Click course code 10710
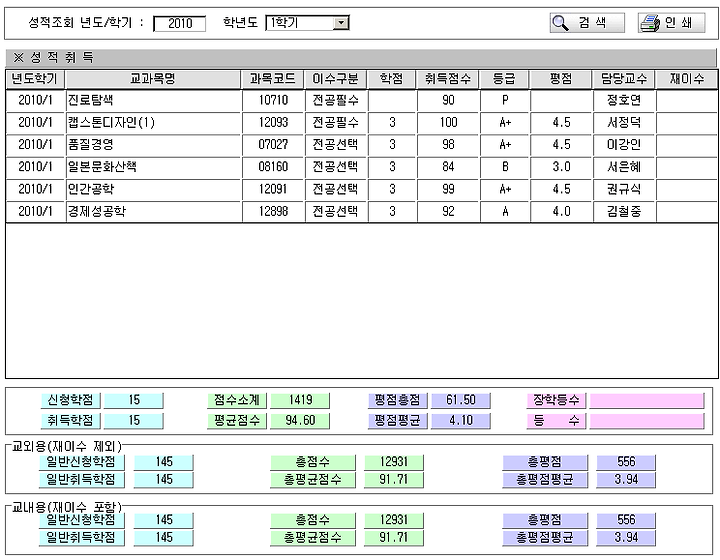Screen dimensions: 720x560 click(273, 100)
